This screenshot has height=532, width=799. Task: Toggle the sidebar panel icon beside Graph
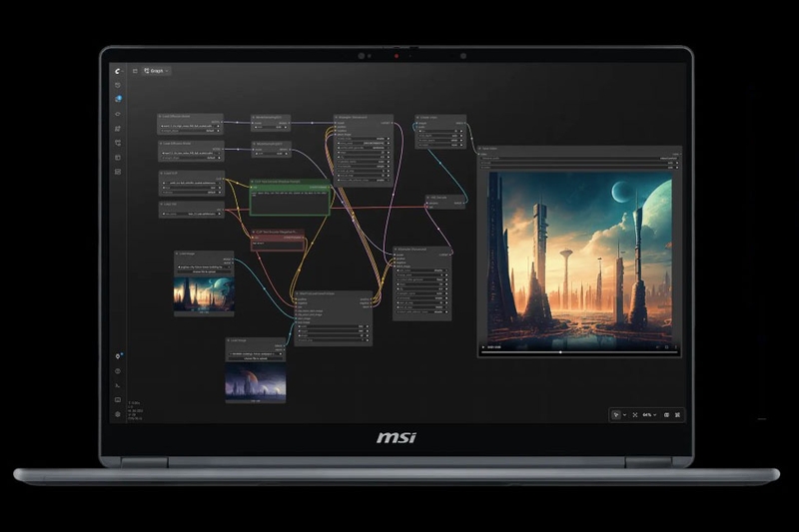click(x=135, y=71)
